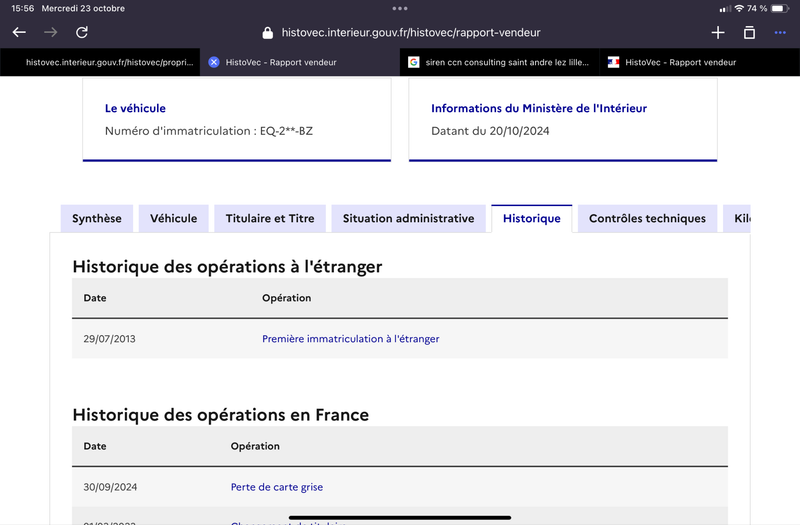The height and width of the screenshot is (525, 800).
Task: Tap the three dots at top center
Action: (400, 8)
